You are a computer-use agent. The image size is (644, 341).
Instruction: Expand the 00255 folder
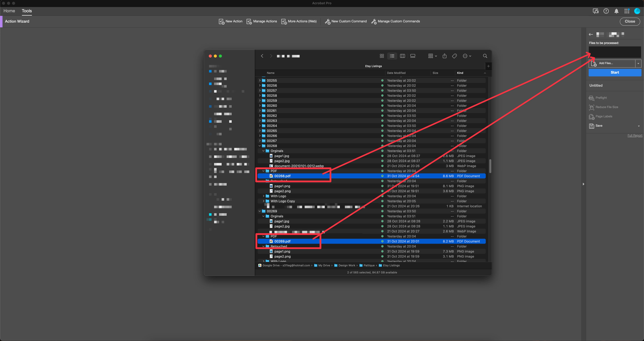(260, 80)
